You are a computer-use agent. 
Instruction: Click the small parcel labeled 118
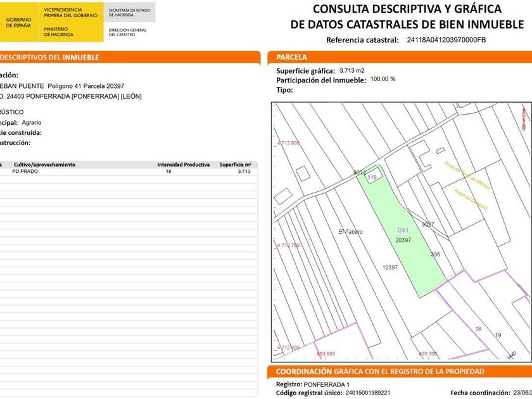pyautogui.click(x=372, y=178)
